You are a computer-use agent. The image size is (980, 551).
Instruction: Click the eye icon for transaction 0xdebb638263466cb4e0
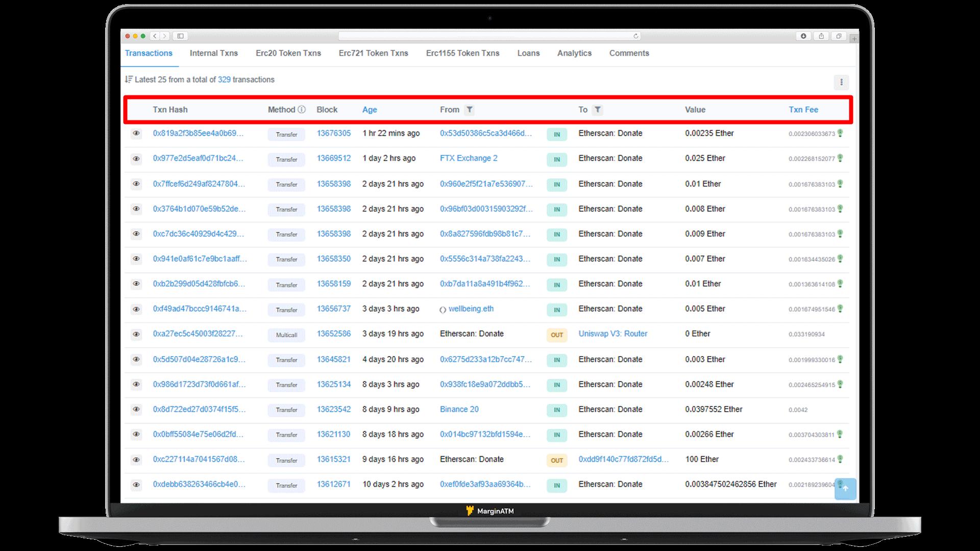(136, 485)
